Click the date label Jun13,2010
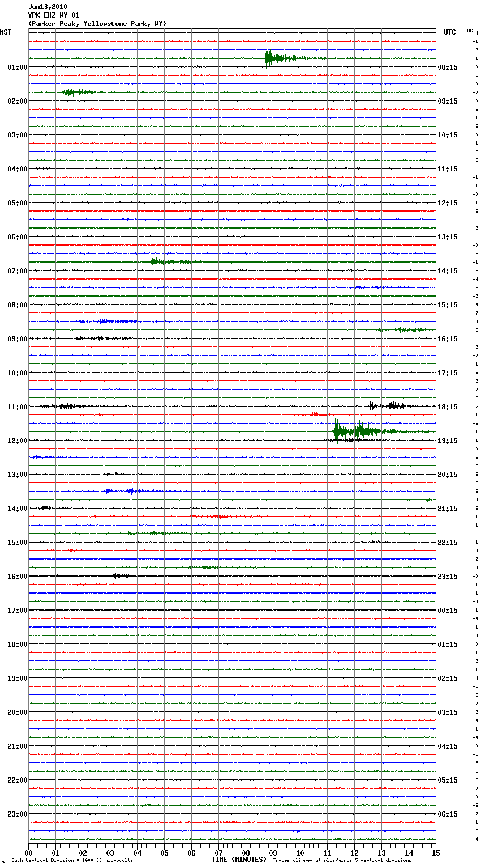Screen dimensions: 481x868 [x=48, y=7]
